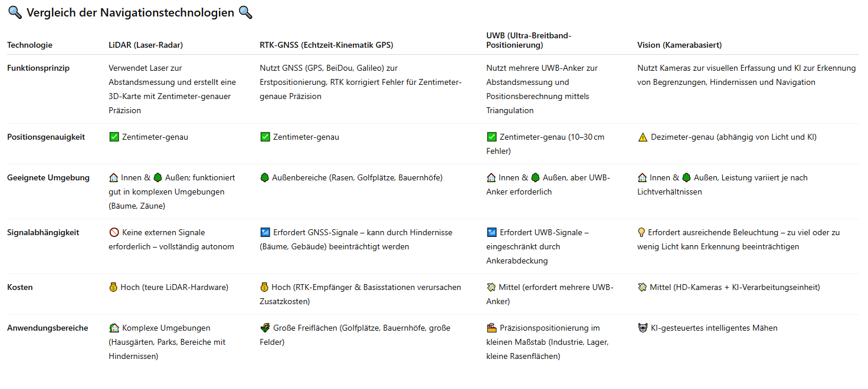868x389 pixels.
Task: Click the tree icon beside "Außenbereiche (Rasen"
Action: pyautogui.click(x=265, y=178)
